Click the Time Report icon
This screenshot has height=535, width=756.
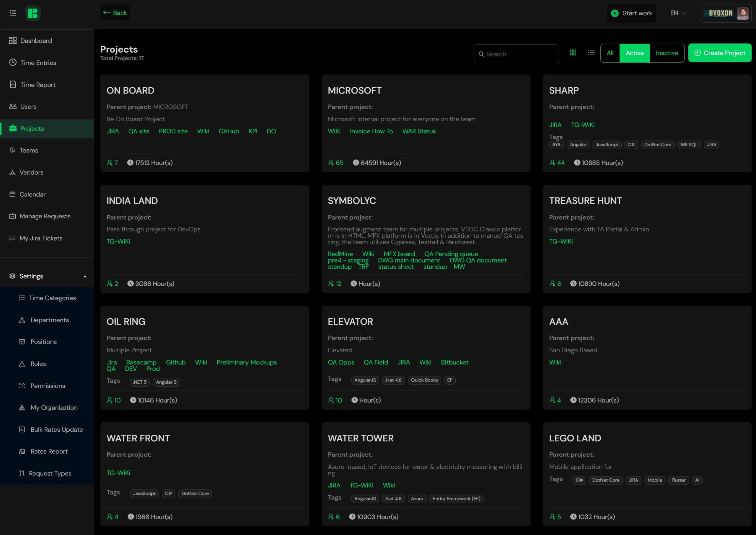13,84
